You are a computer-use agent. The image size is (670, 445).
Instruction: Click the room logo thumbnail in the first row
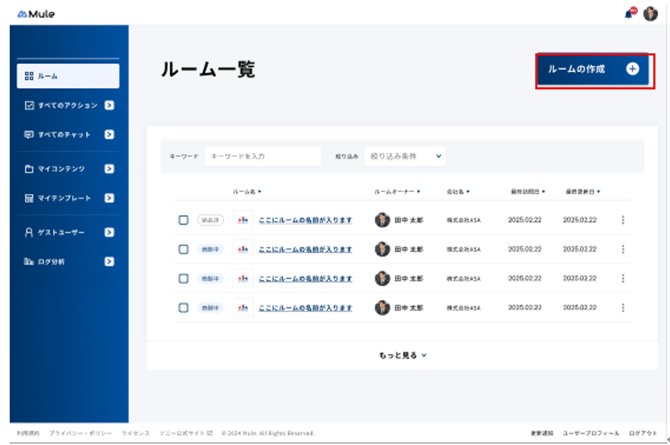[243, 220]
